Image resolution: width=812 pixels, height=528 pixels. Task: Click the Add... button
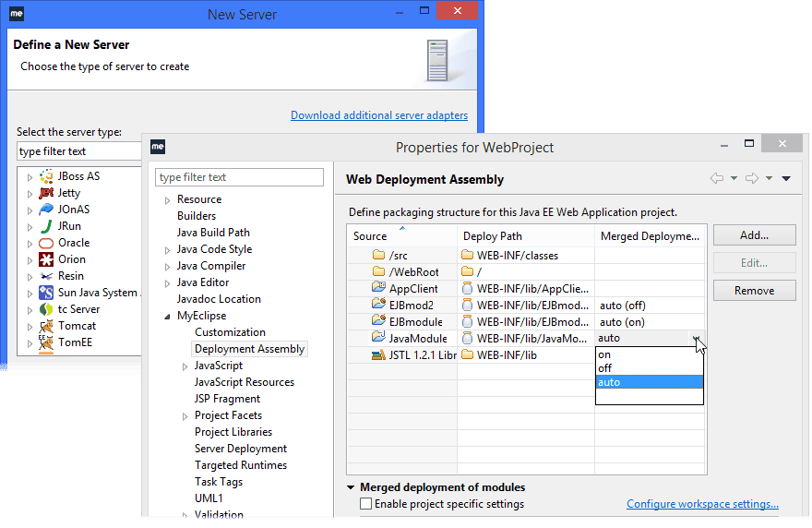(x=754, y=235)
